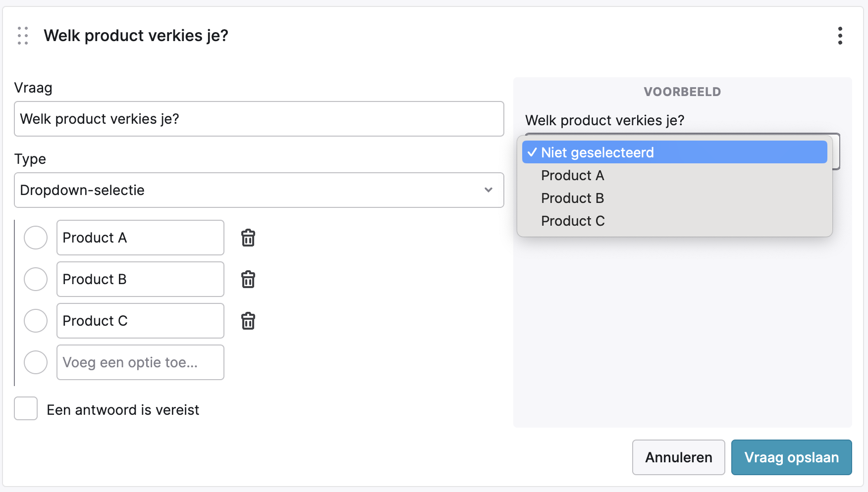This screenshot has width=868, height=492.
Task: Remove the Product C option
Action: coord(248,321)
